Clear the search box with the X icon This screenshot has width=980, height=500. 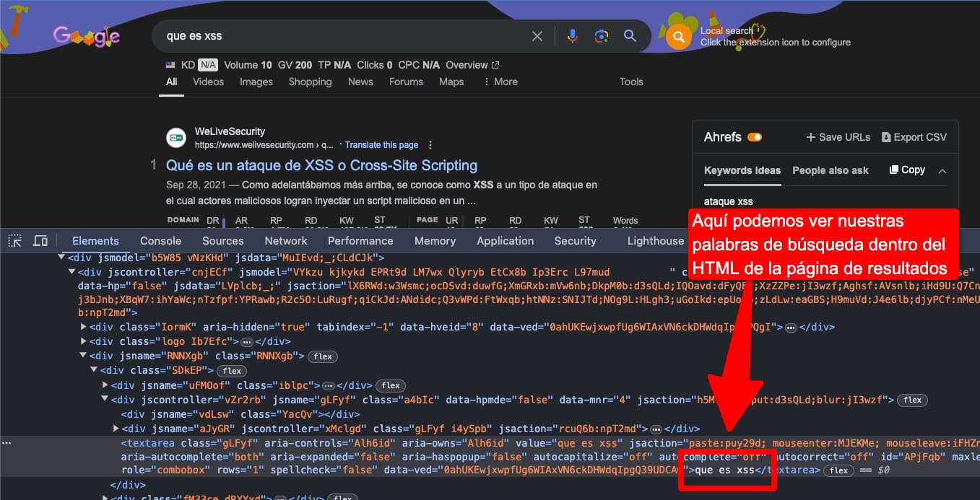pos(537,36)
